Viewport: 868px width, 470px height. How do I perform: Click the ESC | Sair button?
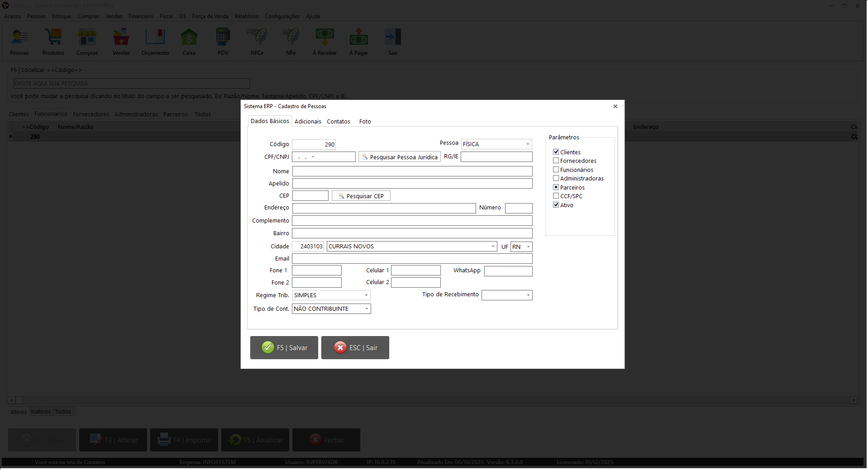(355, 348)
